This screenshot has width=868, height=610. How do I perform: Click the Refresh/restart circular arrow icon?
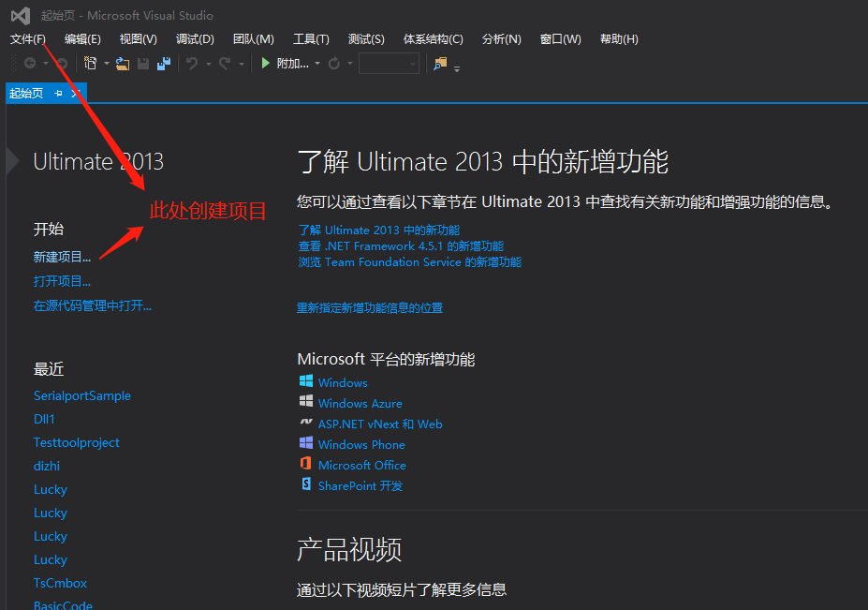click(333, 63)
